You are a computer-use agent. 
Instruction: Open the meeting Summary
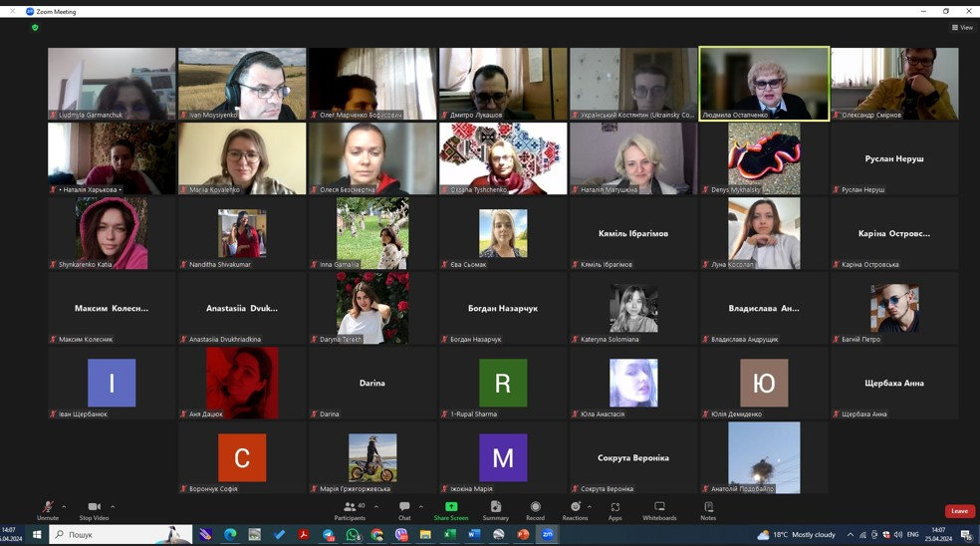click(x=496, y=510)
